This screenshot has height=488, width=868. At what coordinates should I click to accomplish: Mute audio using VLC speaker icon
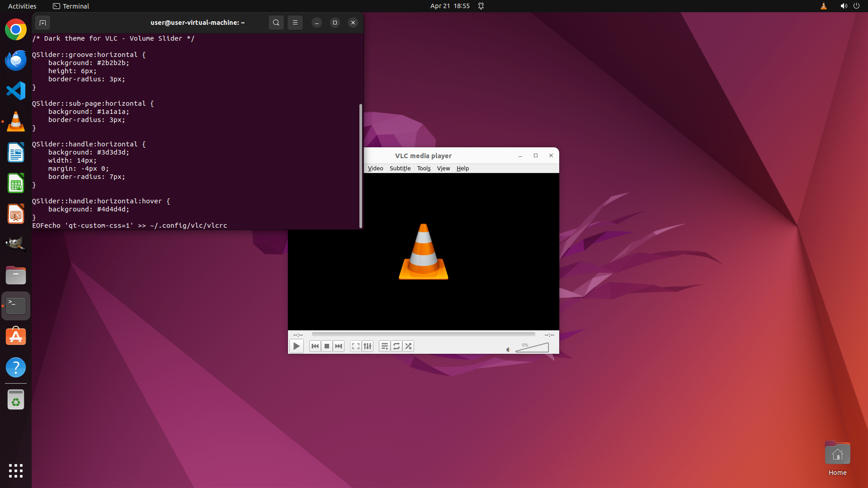[x=508, y=349]
